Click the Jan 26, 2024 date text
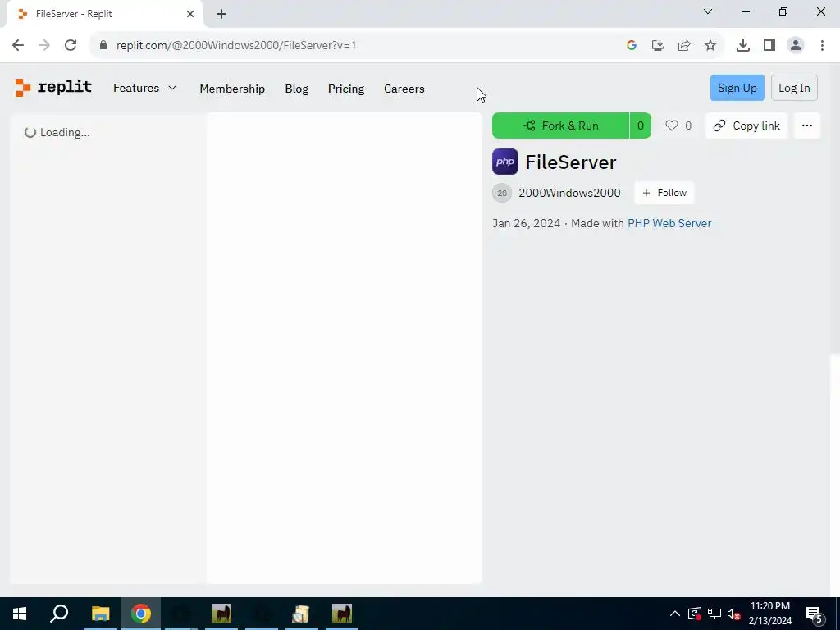Viewport: 840px width, 630px height. click(x=526, y=223)
